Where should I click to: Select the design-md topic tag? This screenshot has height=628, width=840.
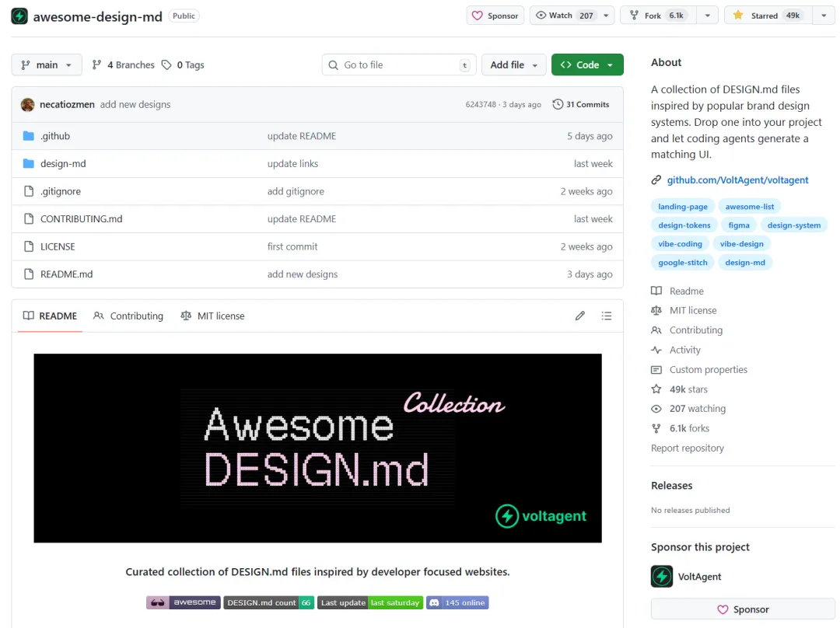744,263
